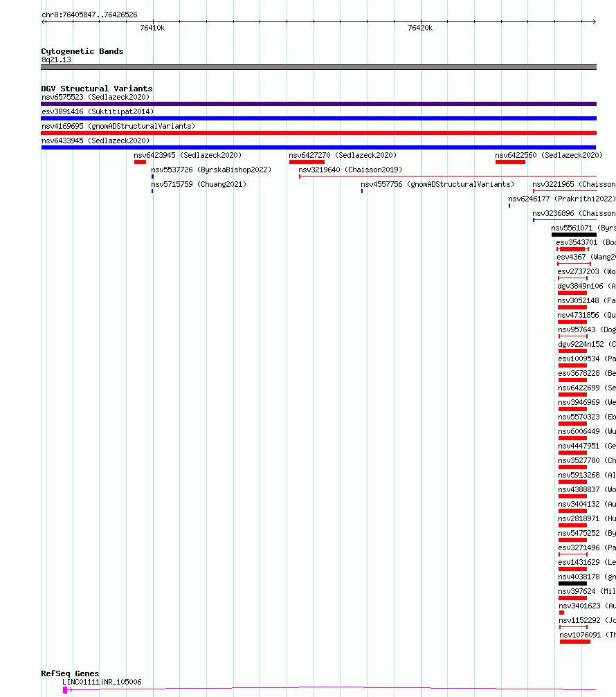Click the blue nsv4557756 variant tick
Image resolution: width=616 pixels, height=697 pixels.
click(x=362, y=191)
